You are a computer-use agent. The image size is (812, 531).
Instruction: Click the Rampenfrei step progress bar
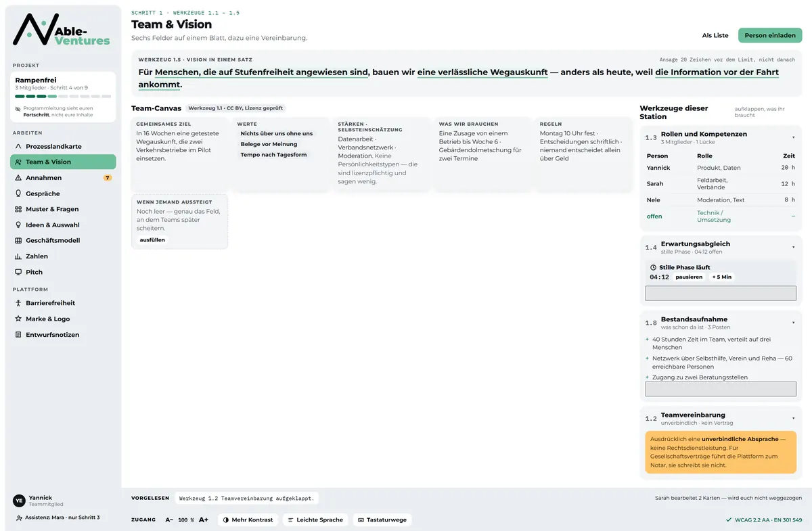point(63,97)
